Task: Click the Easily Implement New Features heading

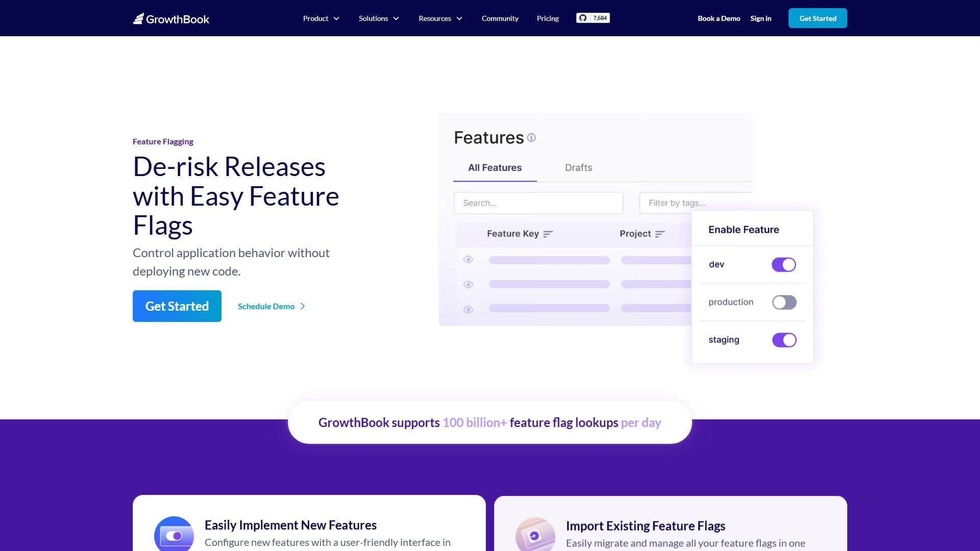Action: click(290, 525)
